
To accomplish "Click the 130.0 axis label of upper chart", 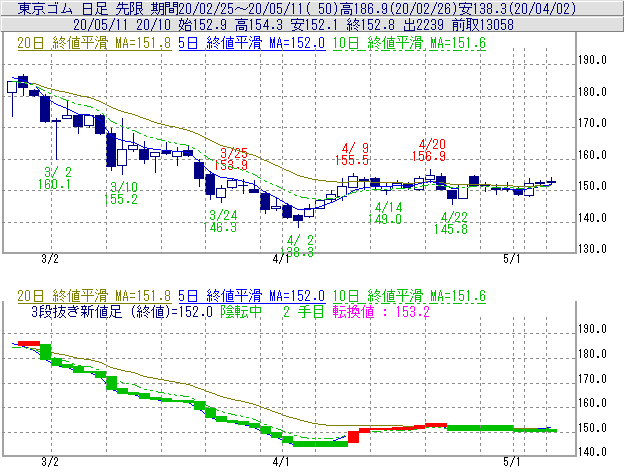I will coord(593,249).
